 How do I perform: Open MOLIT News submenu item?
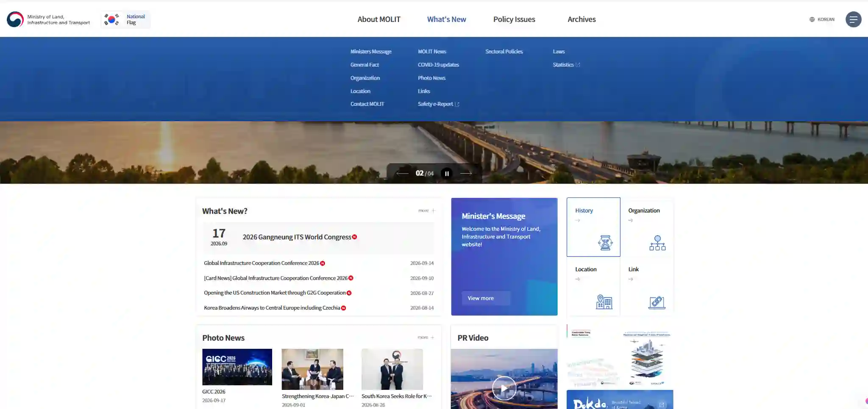432,52
